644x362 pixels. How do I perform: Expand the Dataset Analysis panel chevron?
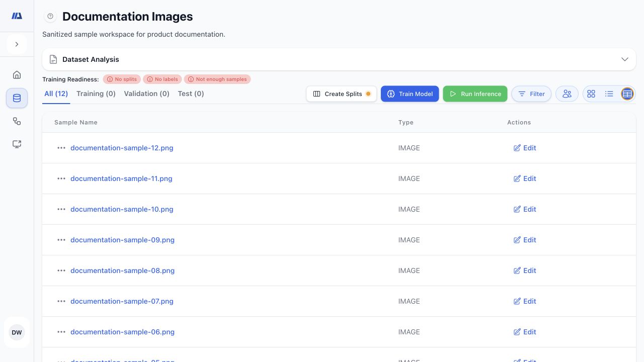tap(625, 59)
